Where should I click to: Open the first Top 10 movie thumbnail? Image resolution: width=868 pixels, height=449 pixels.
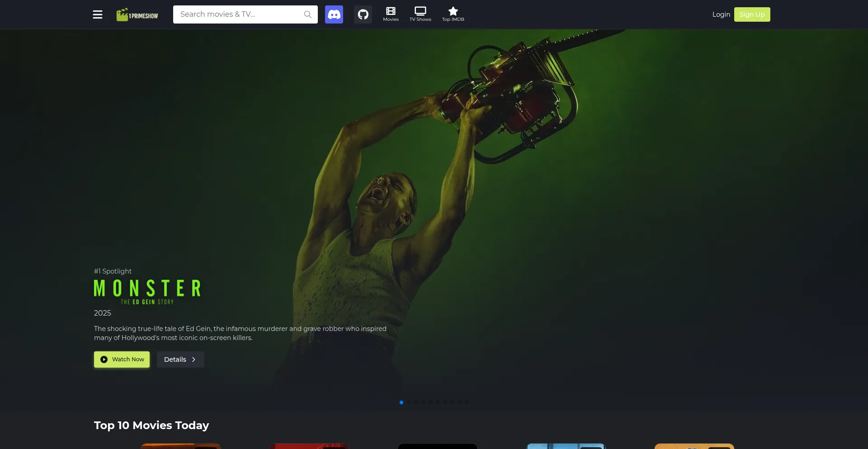pyautogui.click(x=181, y=446)
